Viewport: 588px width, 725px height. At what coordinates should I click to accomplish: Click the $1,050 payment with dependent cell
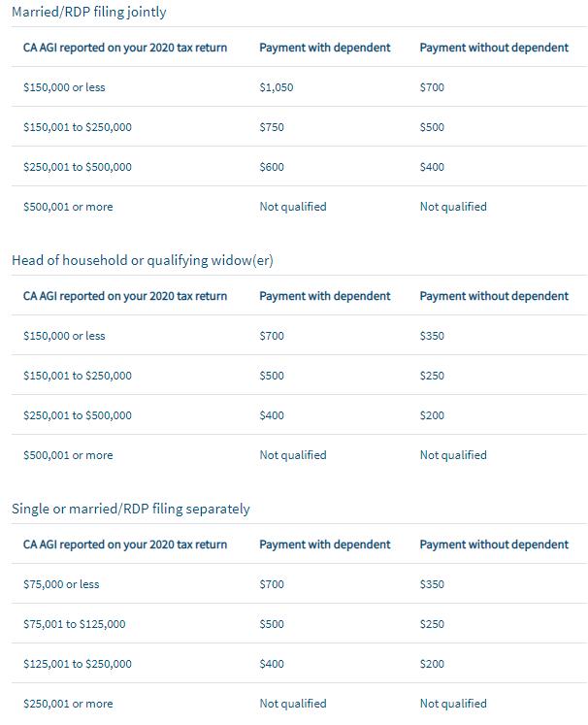pos(277,87)
